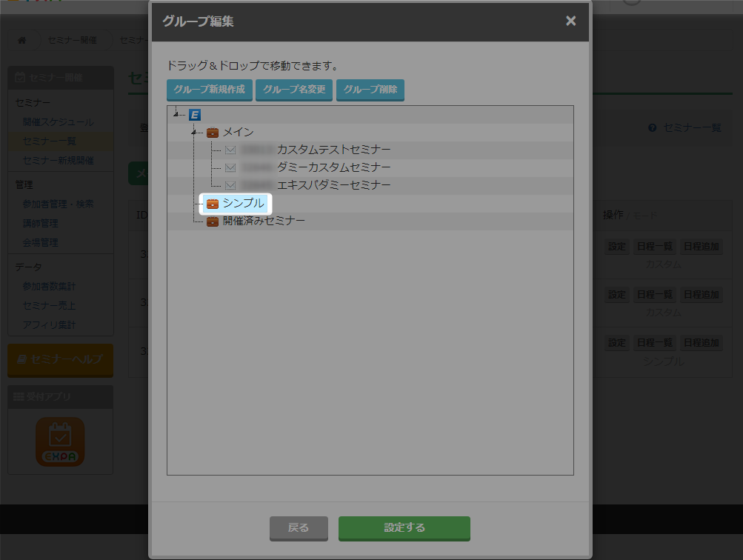
Task: Click 日程追加 in the シンプル row
Action: tap(702, 342)
